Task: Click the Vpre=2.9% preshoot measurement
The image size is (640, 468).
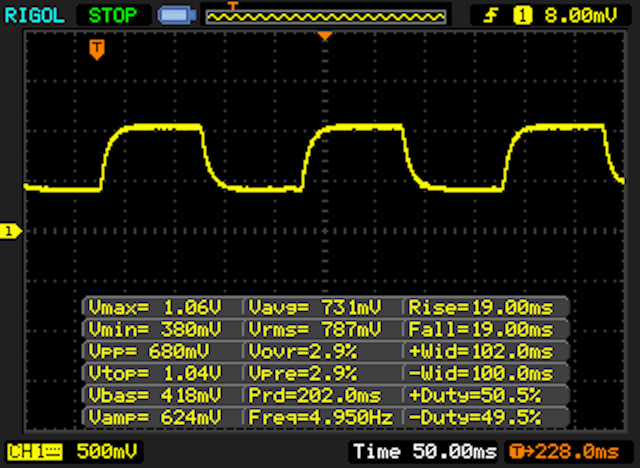Action: pos(302,373)
